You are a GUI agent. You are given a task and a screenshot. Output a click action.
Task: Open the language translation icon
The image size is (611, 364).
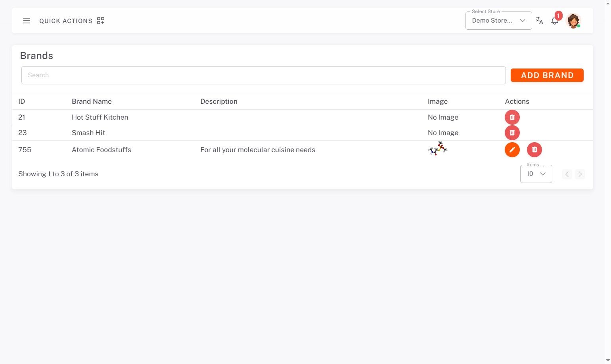[x=539, y=21]
